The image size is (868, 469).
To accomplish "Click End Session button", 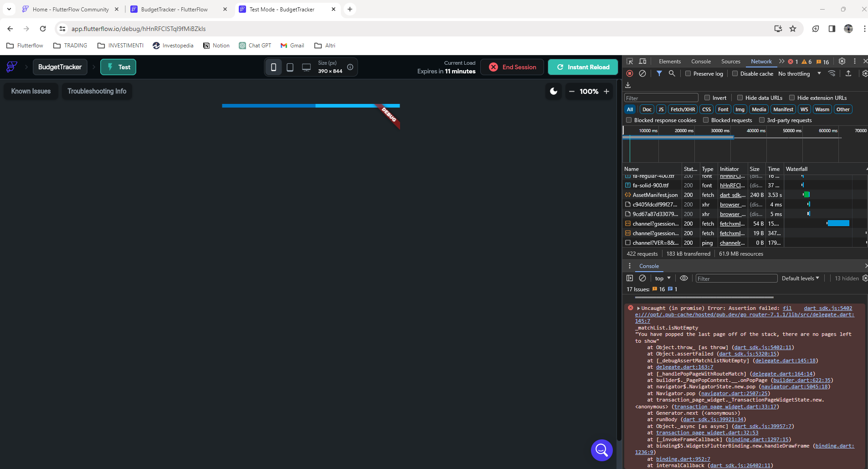I will 512,67.
